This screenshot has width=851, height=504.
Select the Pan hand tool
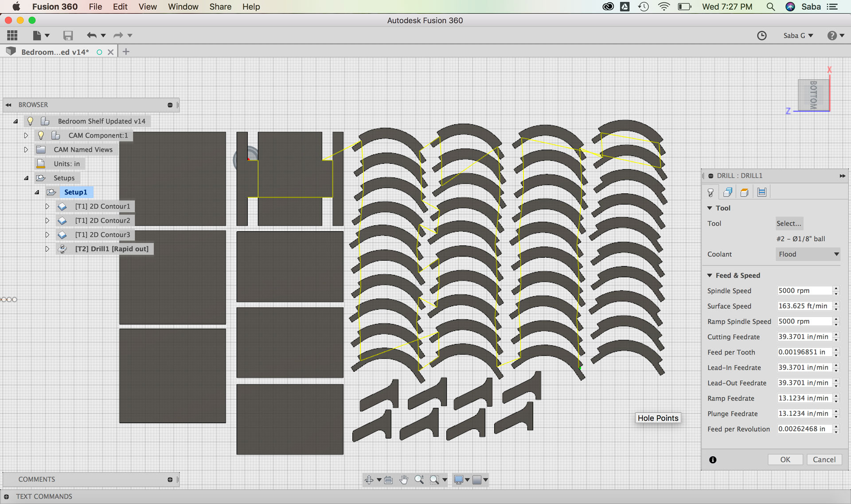click(403, 480)
